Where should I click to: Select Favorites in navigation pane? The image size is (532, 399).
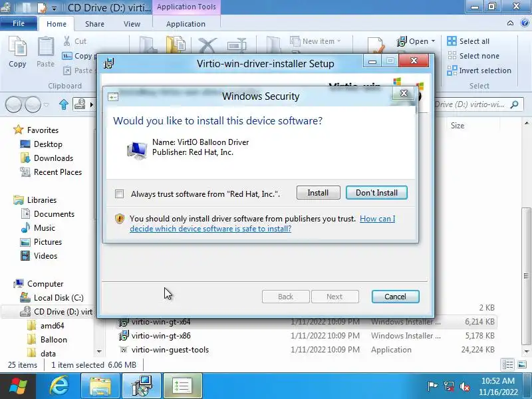tap(36, 130)
